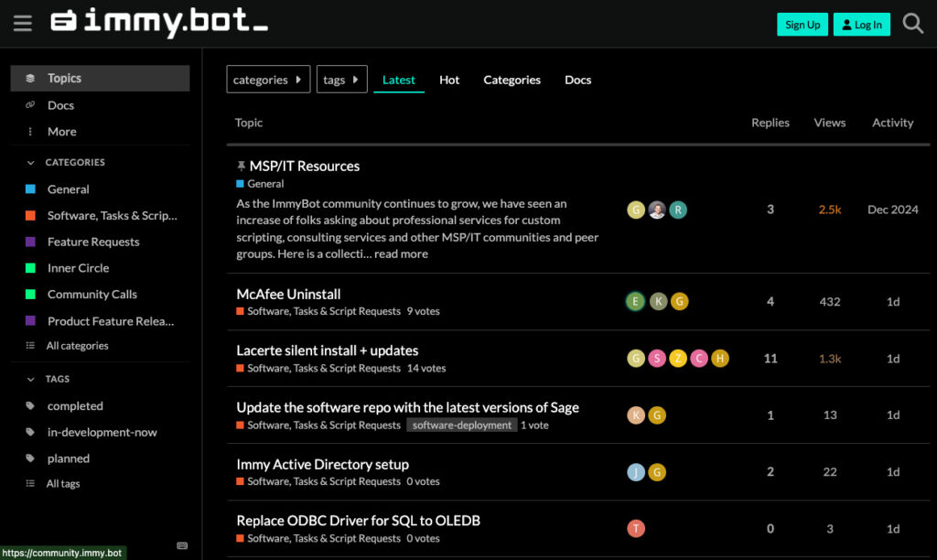937x560 pixels.
Task: Select the completed tag in the sidebar
Action: click(x=75, y=405)
